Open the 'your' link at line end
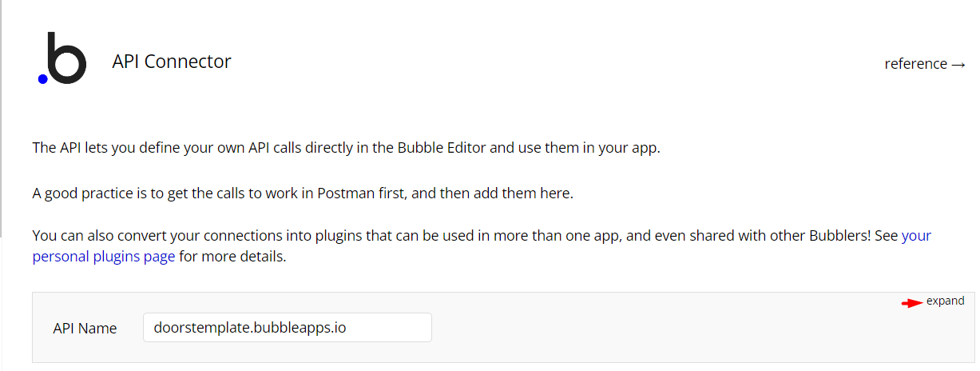The width and height of the screenshot is (980, 371). point(916,236)
